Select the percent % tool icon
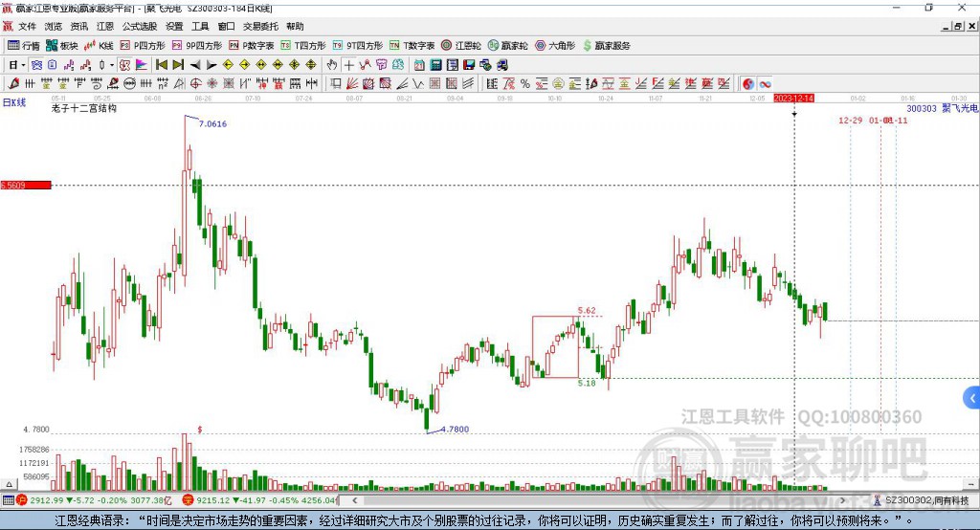 pos(525,84)
